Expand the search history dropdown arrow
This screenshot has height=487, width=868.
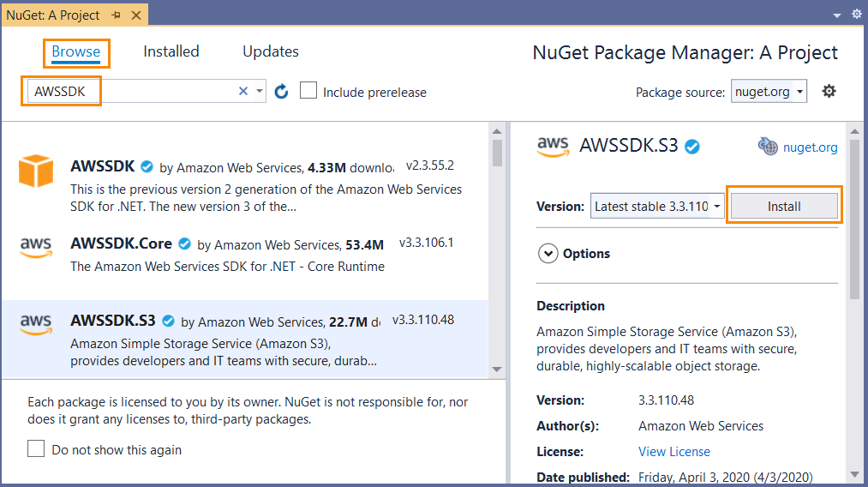(259, 92)
